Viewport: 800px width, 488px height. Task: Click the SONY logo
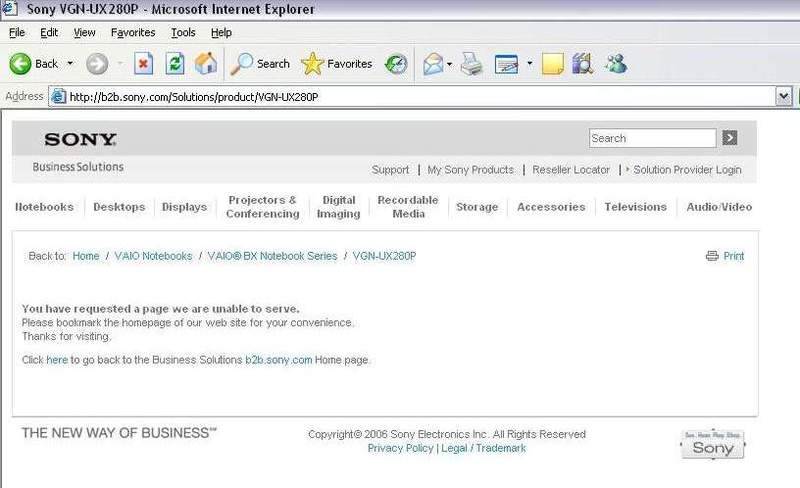pyautogui.click(x=81, y=139)
